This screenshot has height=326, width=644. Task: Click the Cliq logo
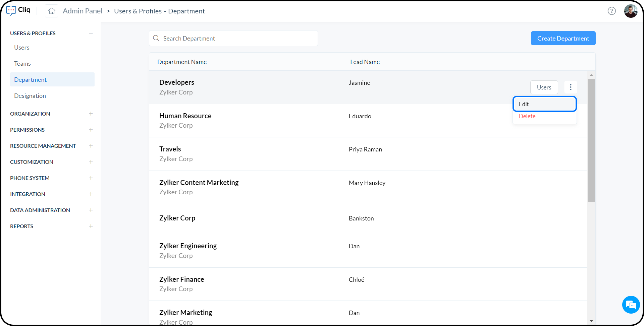click(x=18, y=10)
